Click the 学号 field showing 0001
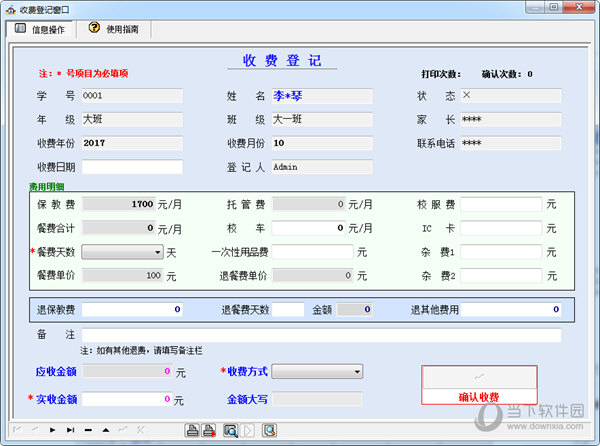 coord(132,96)
